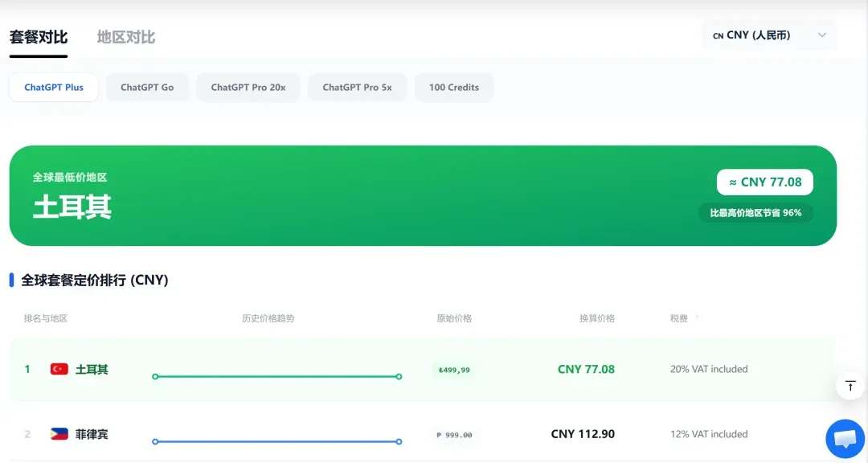Click the help icon next to 税费

pos(697,317)
